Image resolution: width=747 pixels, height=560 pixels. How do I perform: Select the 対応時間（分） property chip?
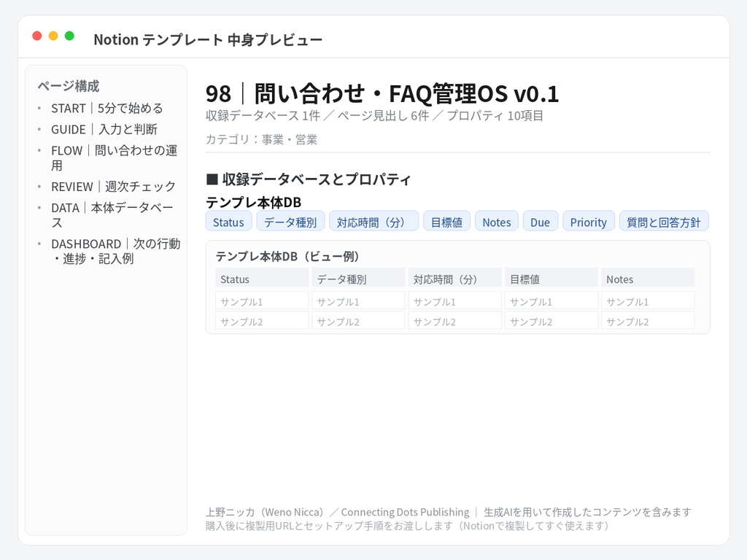pyautogui.click(x=374, y=222)
